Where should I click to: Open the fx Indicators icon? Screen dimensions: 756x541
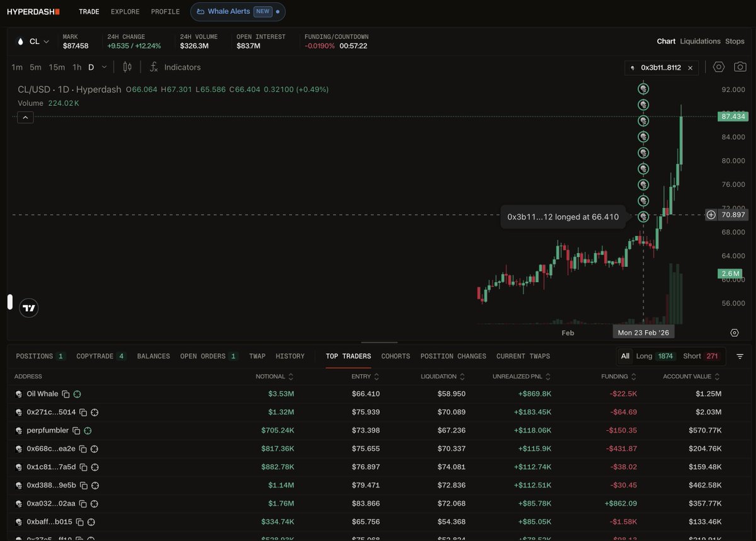click(153, 67)
